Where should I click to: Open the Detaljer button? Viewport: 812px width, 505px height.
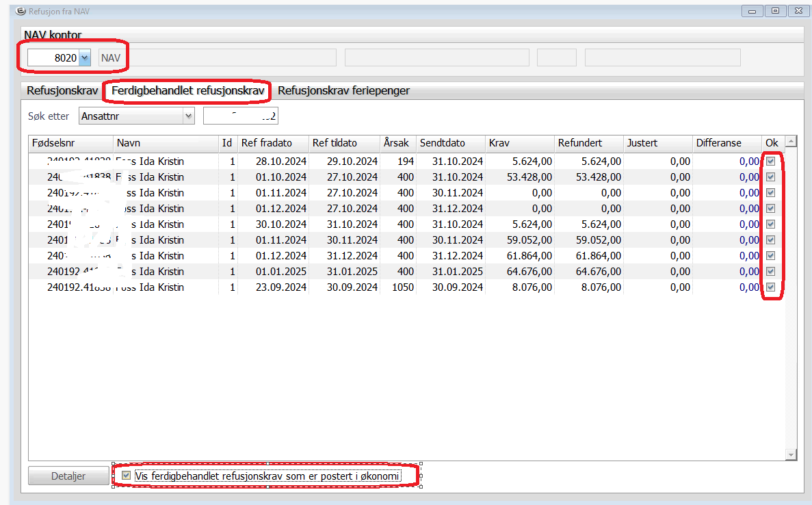click(x=68, y=476)
